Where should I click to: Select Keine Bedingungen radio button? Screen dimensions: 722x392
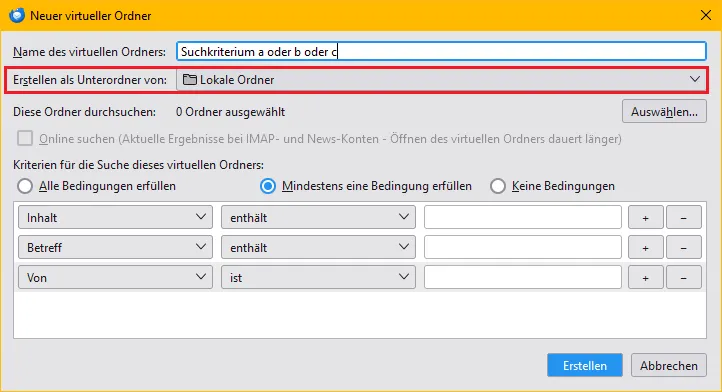[x=498, y=186]
